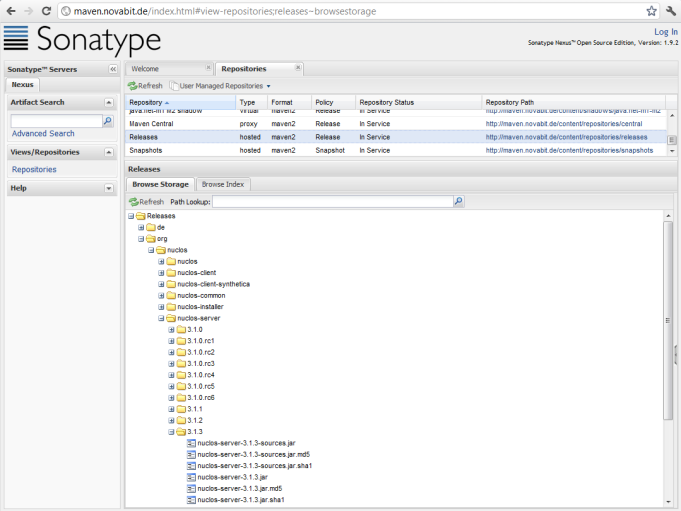Select the nuclos-server-3.1.3.jar file icon
681x511 pixels.
[191, 477]
